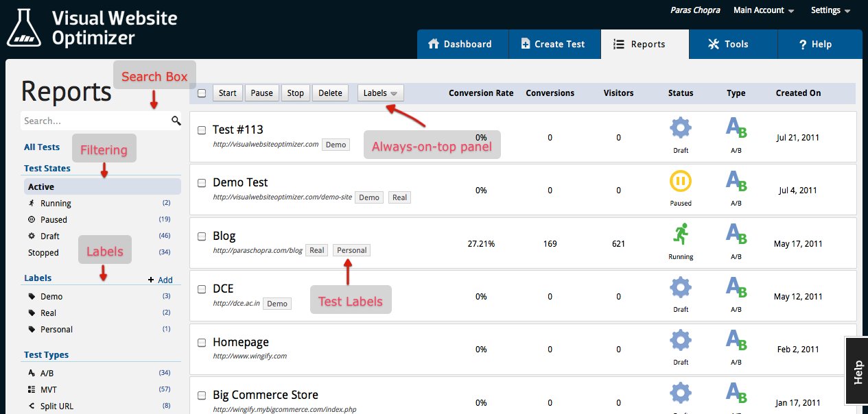Image resolution: width=868 pixels, height=414 pixels.
Task: Switch to the Dashboard tab
Action: point(462,44)
